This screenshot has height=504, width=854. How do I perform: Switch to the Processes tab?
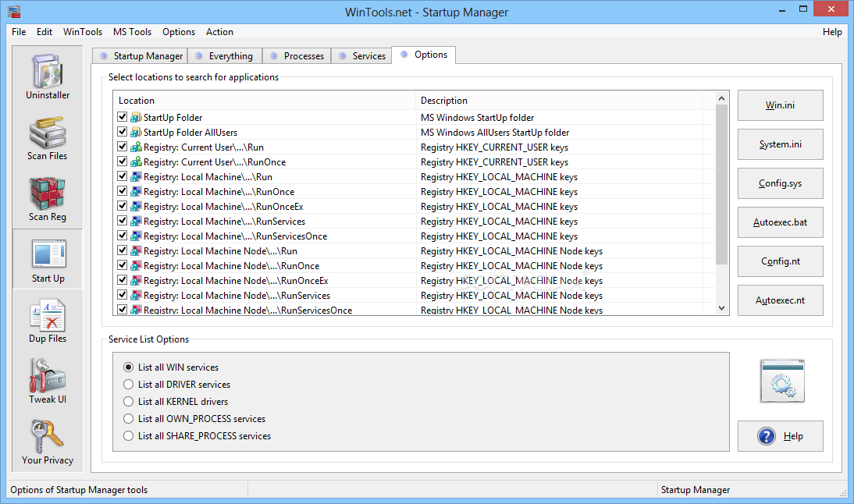click(297, 56)
